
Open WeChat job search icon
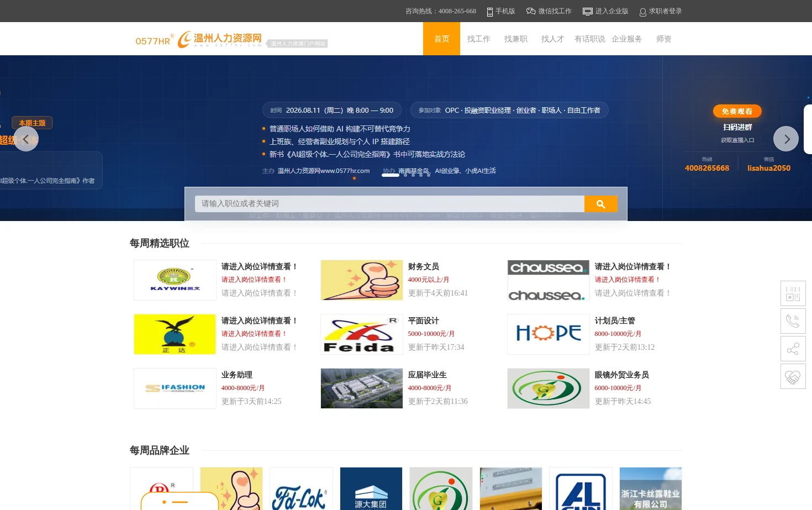tap(531, 11)
